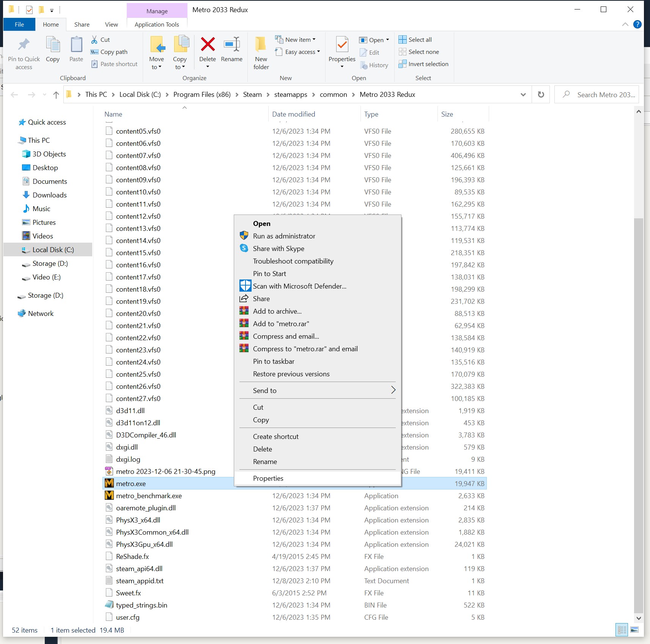
Task: Click the steamapps breadcrumb in address bar
Action: (x=291, y=95)
